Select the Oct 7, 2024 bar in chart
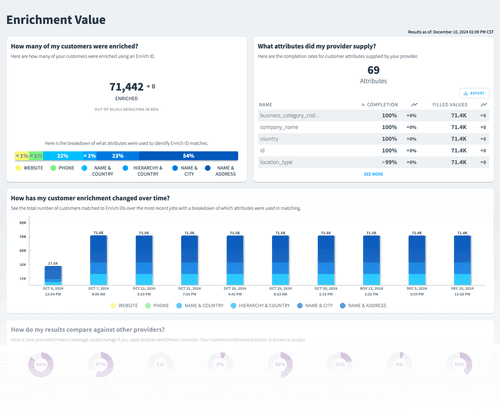The height and width of the screenshot is (419, 500). (99, 260)
